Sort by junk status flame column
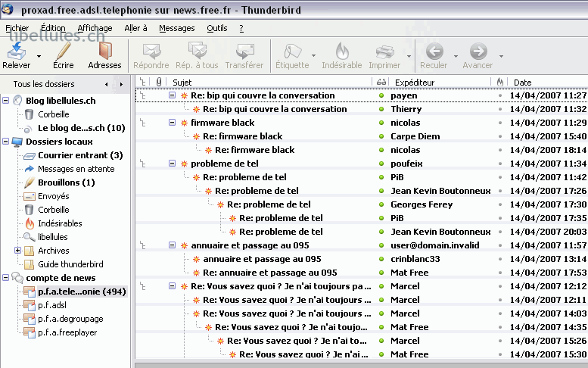This screenshot has height=368, width=588. tap(500, 82)
